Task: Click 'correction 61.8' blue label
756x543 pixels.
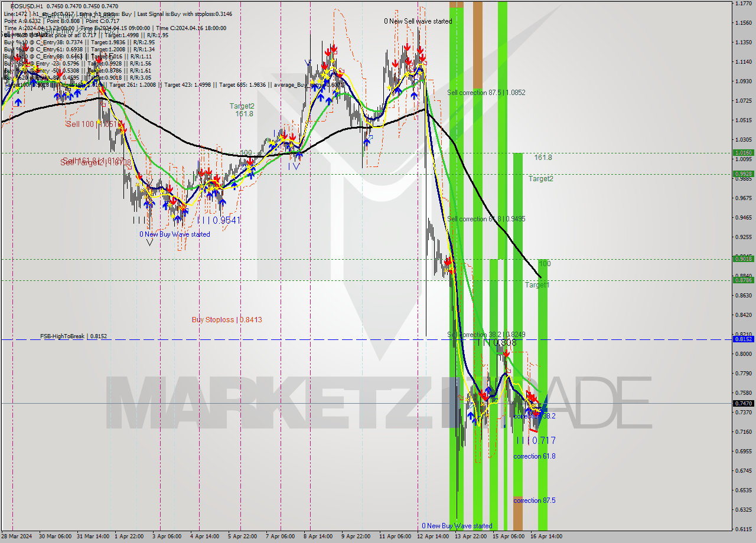Action: coord(535,456)
